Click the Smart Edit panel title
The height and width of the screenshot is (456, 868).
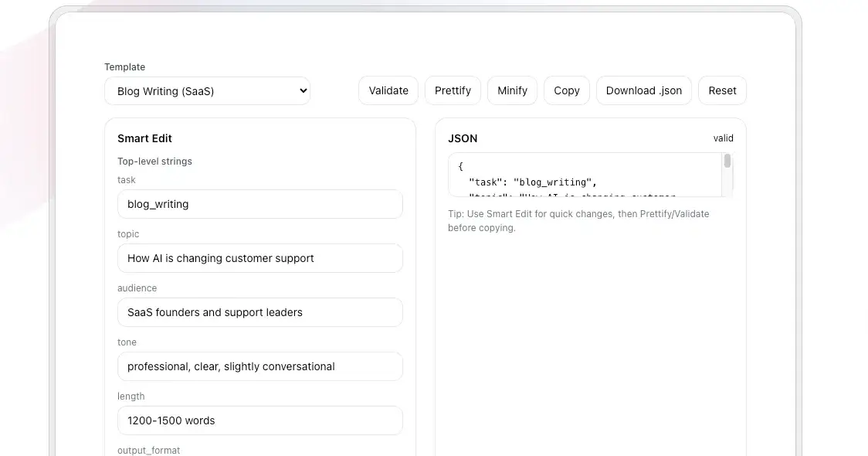(x=144, y=138)
